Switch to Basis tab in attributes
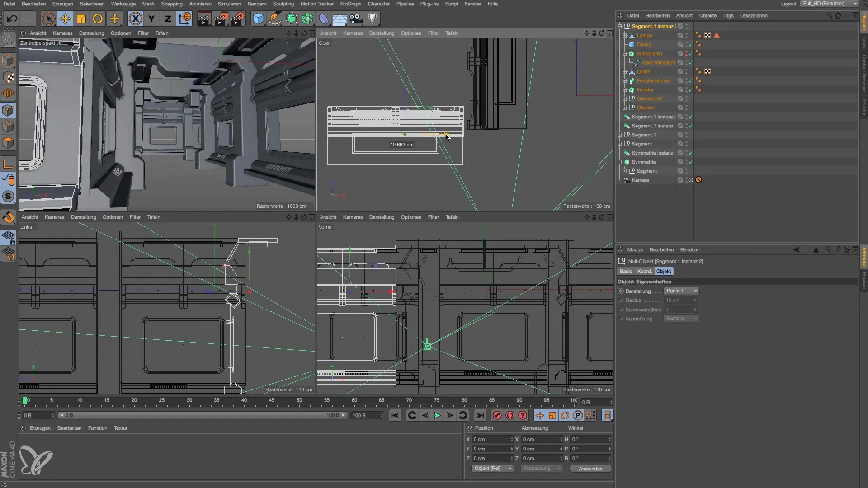Viewport: 868px width, 488px height. (x=626, y=271)
